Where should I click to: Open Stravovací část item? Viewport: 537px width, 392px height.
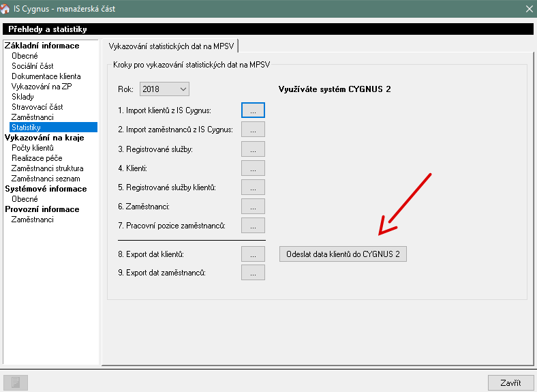click(x=37, y=107)
